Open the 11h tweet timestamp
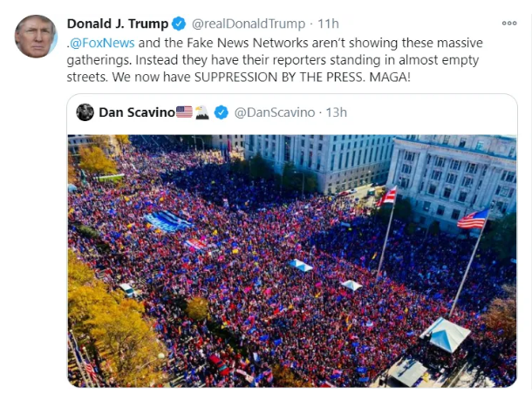Viewport: 532px width, 393px height. [x=328, y=24]
